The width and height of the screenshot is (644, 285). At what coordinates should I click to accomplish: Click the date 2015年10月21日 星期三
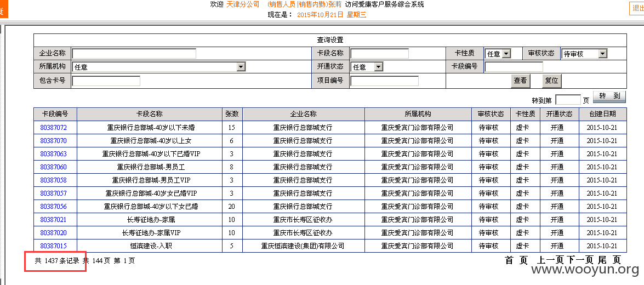click(x=332, y=15)
